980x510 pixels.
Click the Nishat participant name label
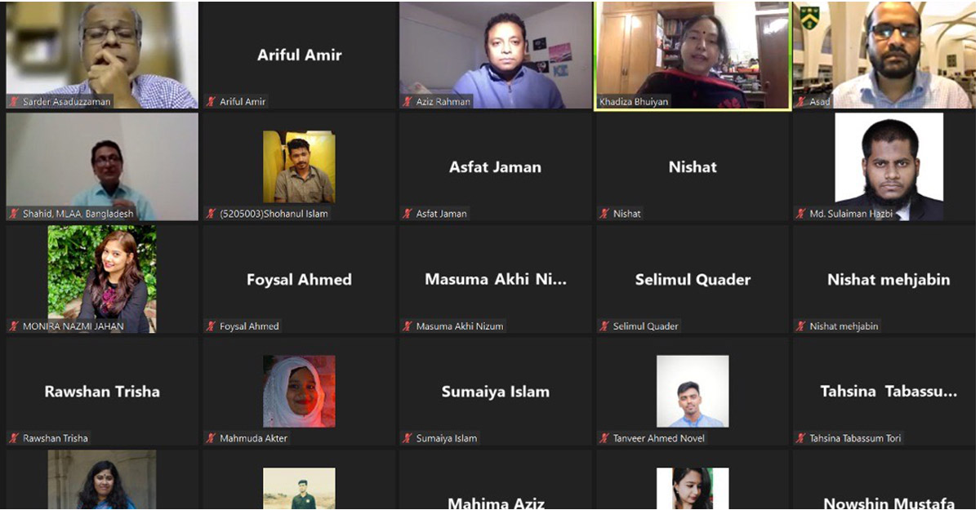[x=627, y=214]
